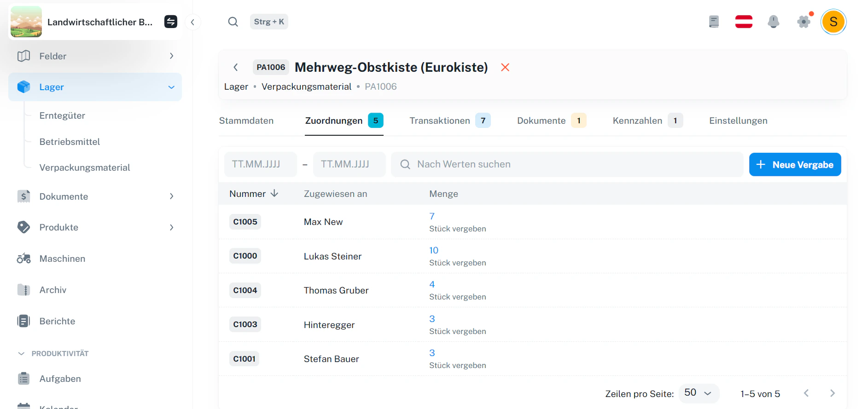The width and height of the screenshot is (868, 409).
Task: Click the Archiv zip-file icon
Action: click(23, 290)
